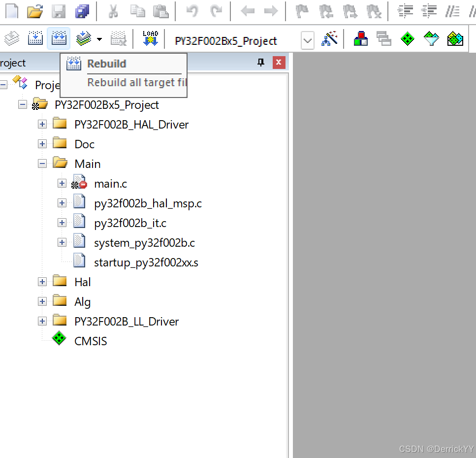Select the Doc group label
This screenshot has width=476, height=458.
point(84,144)
